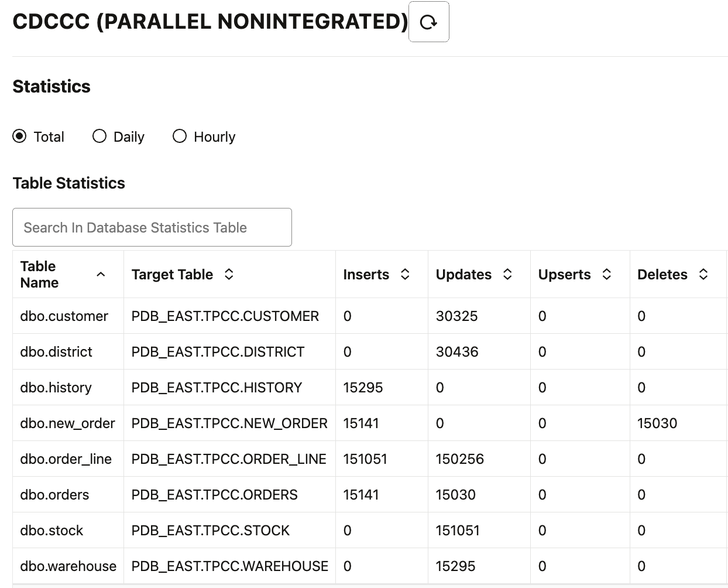
Task: Open the Upserts column sort chevron
Action: 607,274
